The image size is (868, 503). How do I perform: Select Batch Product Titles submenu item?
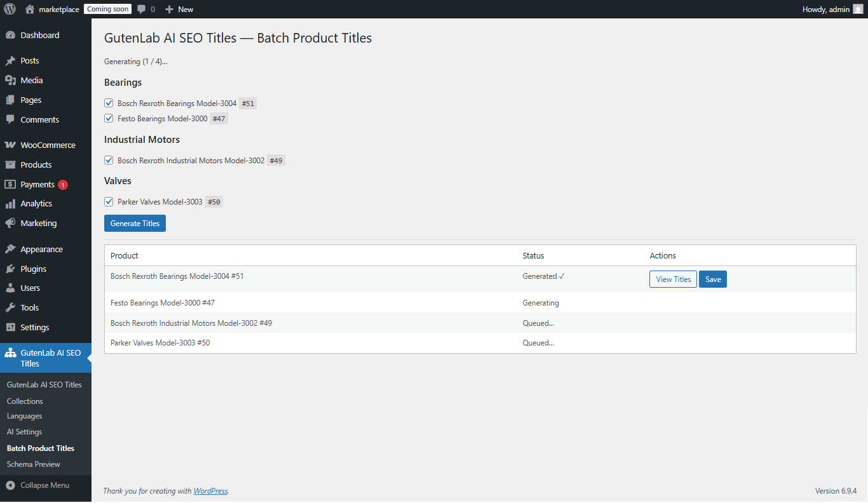(x=41, y=448)
